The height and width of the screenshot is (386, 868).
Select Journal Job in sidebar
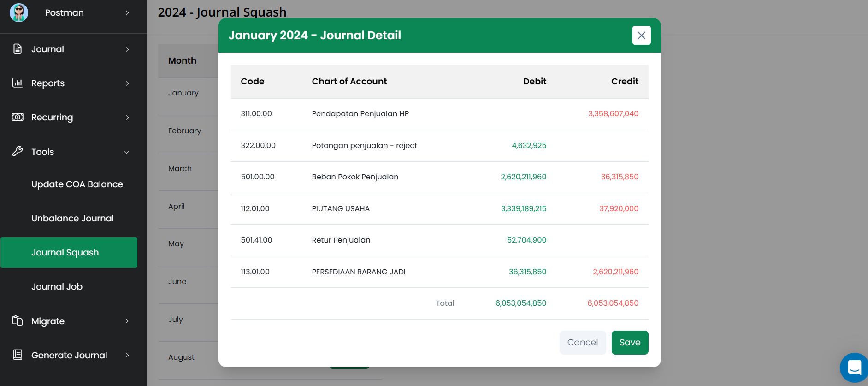(x=57, y=287)
